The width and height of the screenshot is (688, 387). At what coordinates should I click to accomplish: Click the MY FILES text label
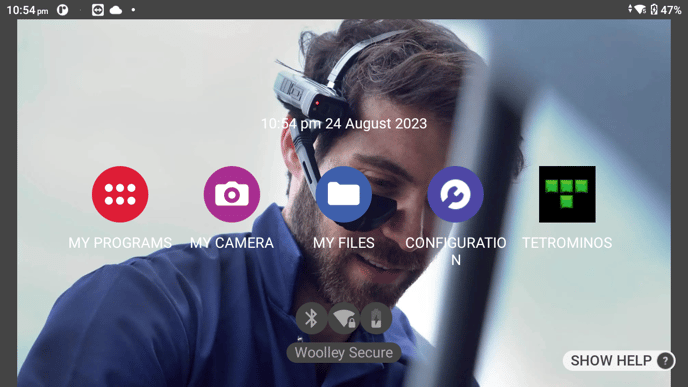[344, 243]
